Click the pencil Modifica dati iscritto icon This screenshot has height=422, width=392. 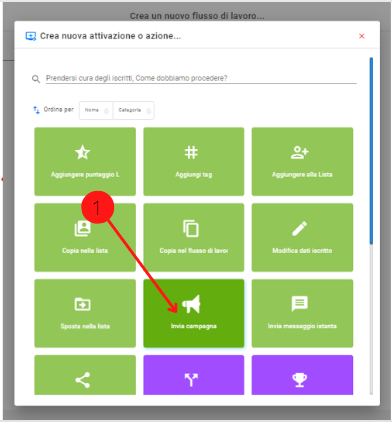click(299, 229)
